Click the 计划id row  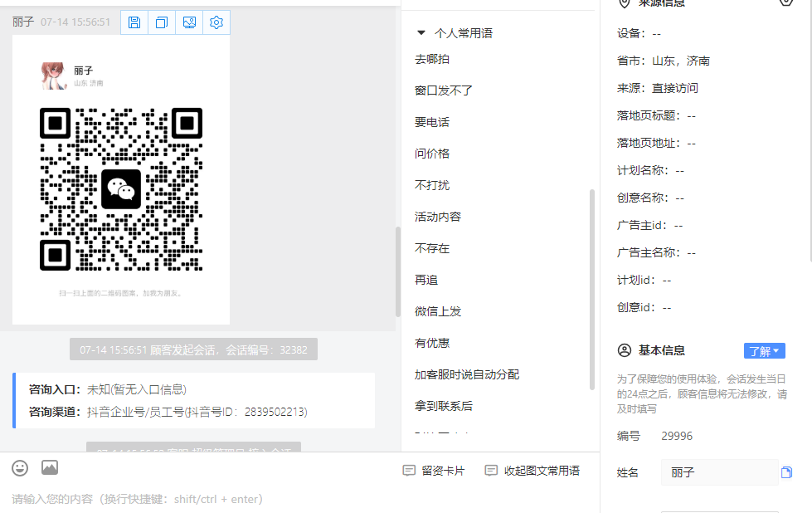[x=644, y=281]
